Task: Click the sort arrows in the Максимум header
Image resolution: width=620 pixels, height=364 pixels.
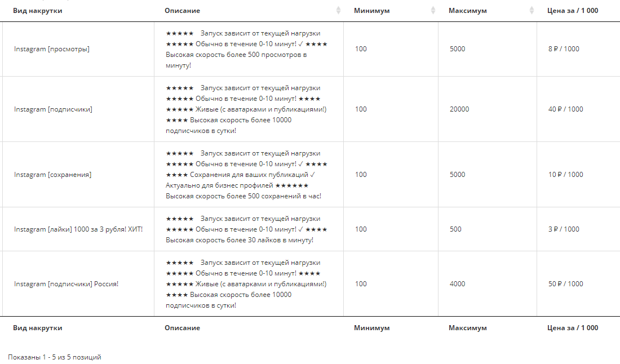Action: click(x=532, y=11)
